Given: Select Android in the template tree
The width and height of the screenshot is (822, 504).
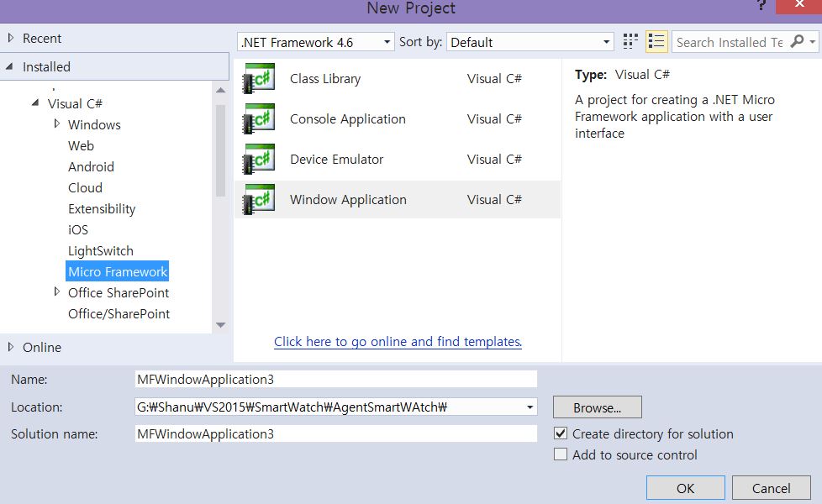Looking at the screenshot, I should pyautogui.click(x=91, y=166).
